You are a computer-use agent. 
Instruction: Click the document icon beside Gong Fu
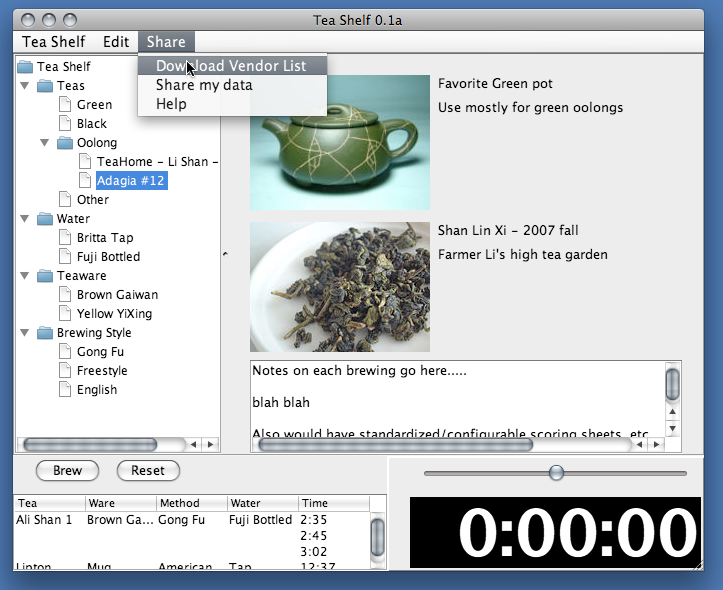[65, 352]
